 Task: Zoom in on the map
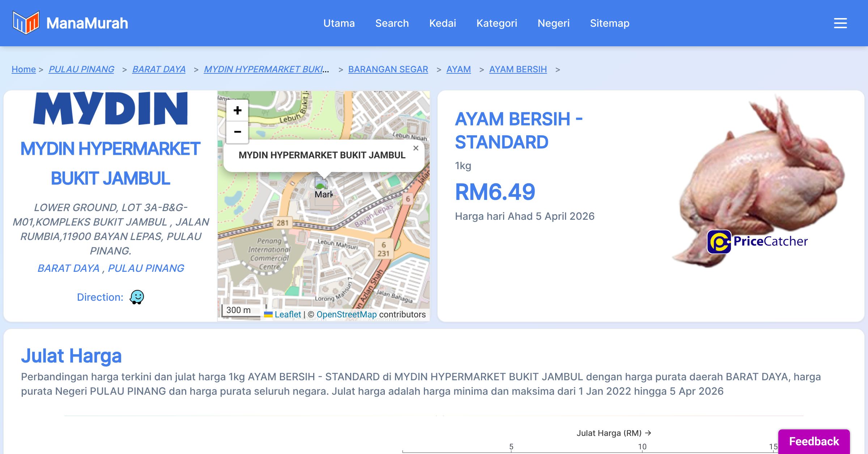(x=237, y=110)
